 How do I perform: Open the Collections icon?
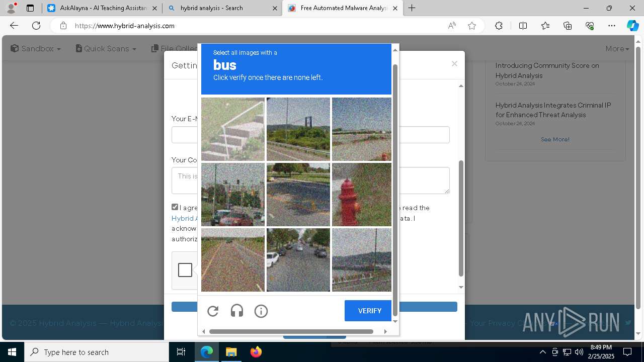pyautogui.click(x=568, y=26)
